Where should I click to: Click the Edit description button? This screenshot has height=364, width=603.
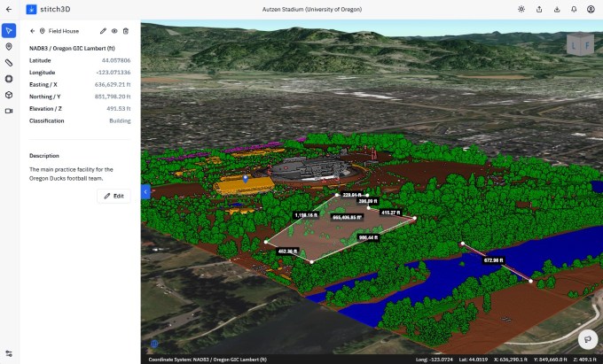pyautogui.click(x=114, y=195)
